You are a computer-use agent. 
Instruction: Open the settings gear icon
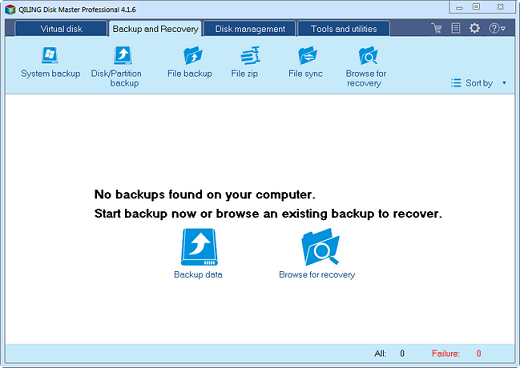[475, 28]
